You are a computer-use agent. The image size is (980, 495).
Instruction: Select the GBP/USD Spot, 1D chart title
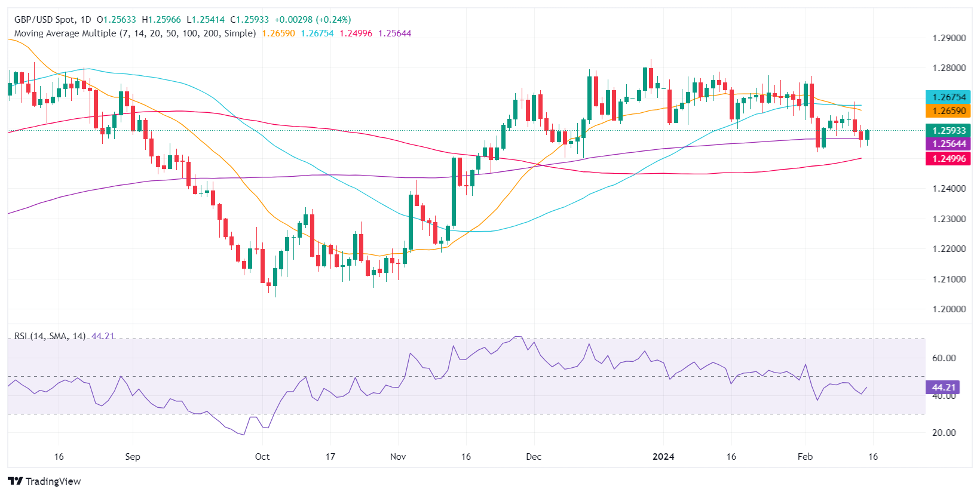click(x=53, y=20)
